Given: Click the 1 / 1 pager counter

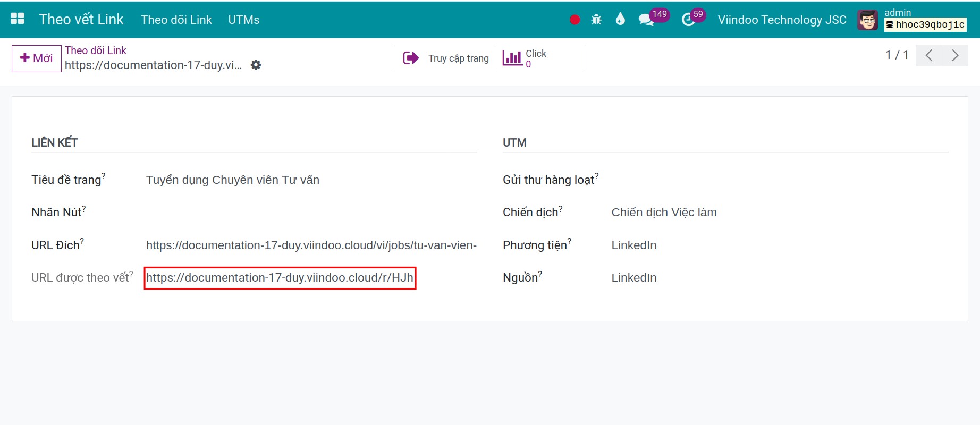Looking at the screenshot, I should (x=897, y=55).
